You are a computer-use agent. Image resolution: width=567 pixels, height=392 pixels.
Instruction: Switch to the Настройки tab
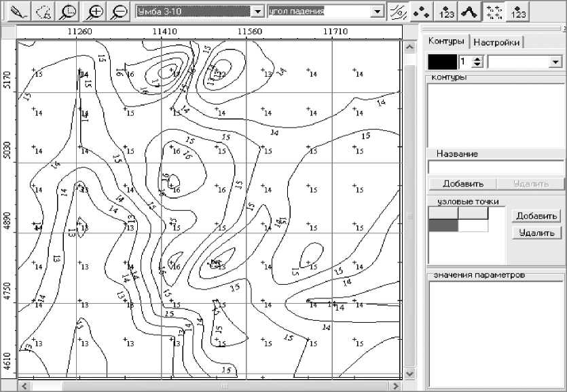496,42
